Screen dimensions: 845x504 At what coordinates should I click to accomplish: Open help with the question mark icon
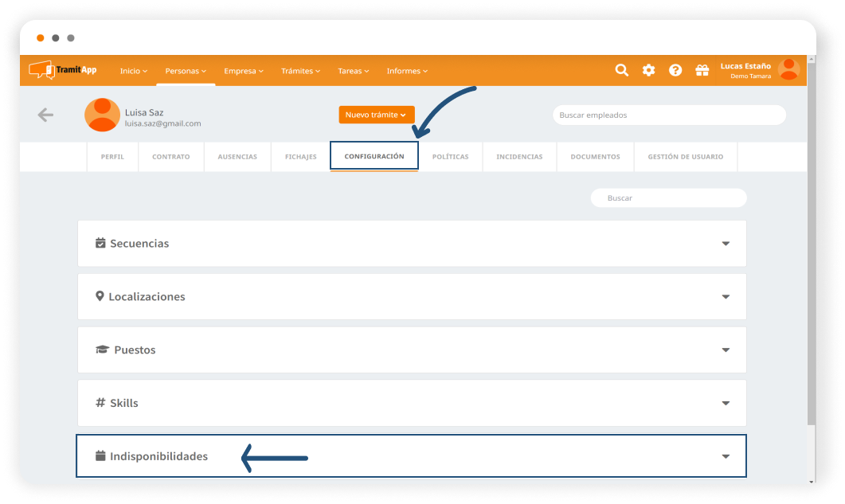[675, 70]
